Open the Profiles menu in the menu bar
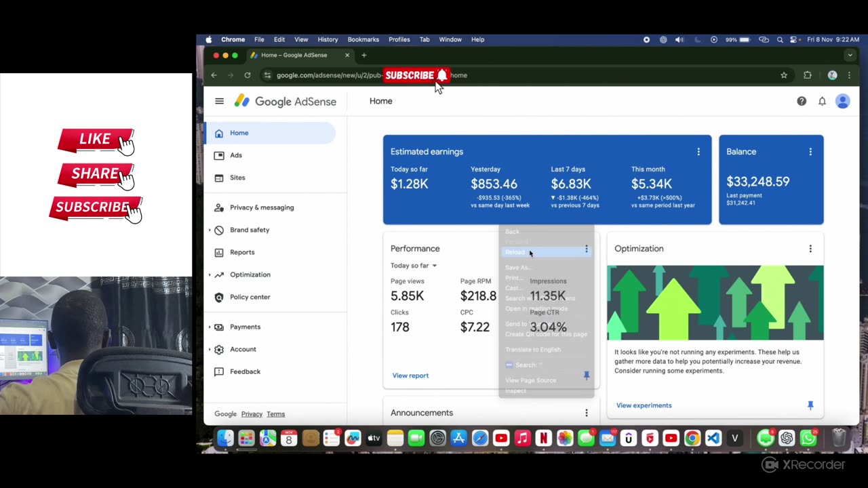The width and height of the screenshot is (868, 488). tap(399, 39)
